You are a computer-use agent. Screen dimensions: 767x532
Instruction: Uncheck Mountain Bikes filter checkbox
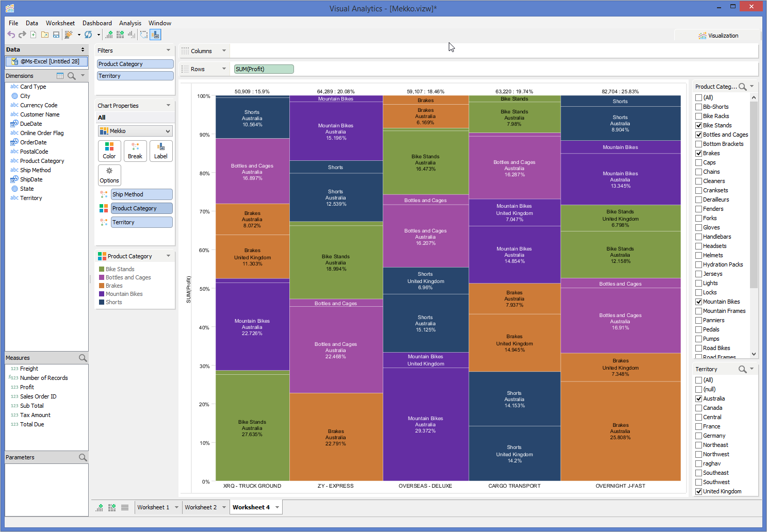698,302
